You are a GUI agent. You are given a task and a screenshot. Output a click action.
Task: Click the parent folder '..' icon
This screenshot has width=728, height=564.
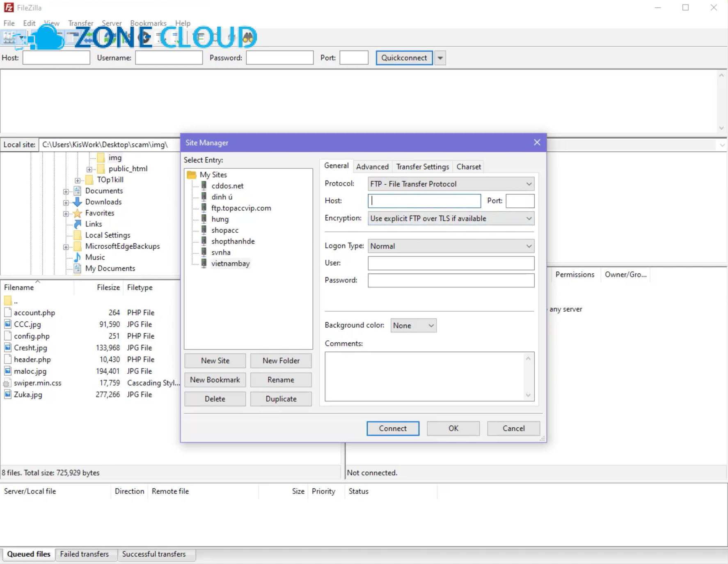pyautogui.click(x=8, y=300)
